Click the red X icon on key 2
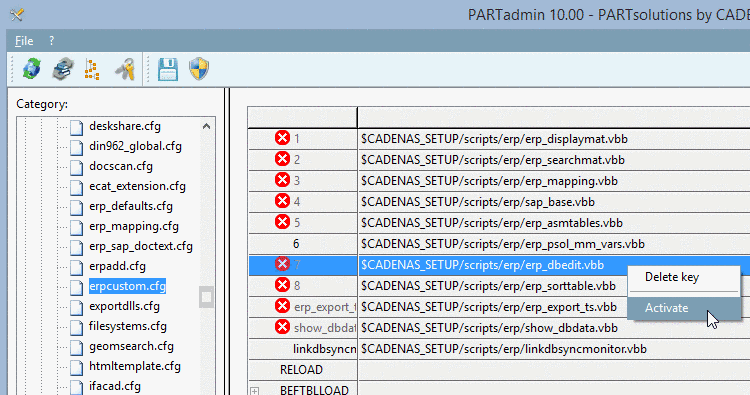Image resolution: width=750 pixels, height=395 pixels. pos(282,159)
